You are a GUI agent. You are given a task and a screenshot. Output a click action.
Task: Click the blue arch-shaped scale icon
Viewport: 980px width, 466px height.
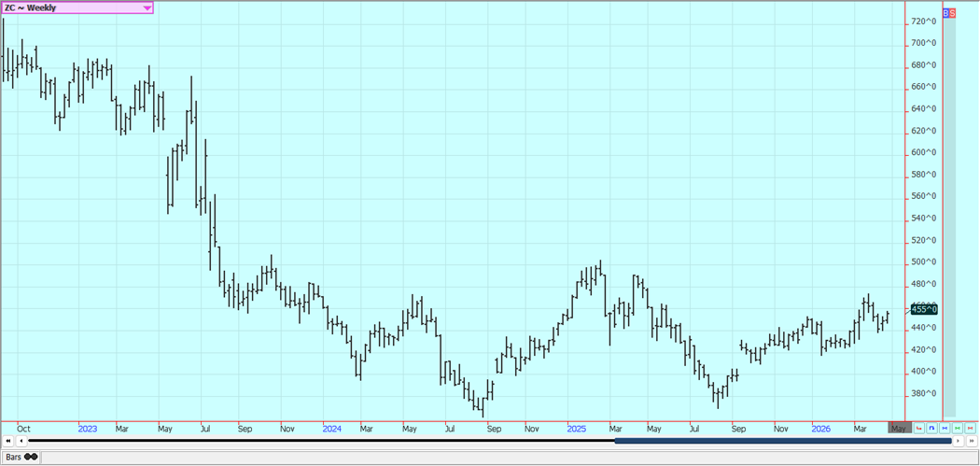click(932, 429)
